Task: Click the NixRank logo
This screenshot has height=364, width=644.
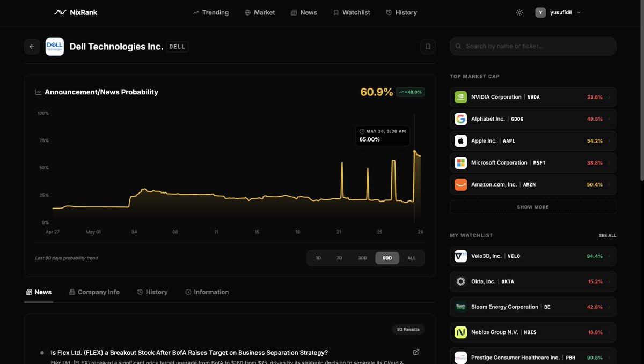Action: pos(76,12)
